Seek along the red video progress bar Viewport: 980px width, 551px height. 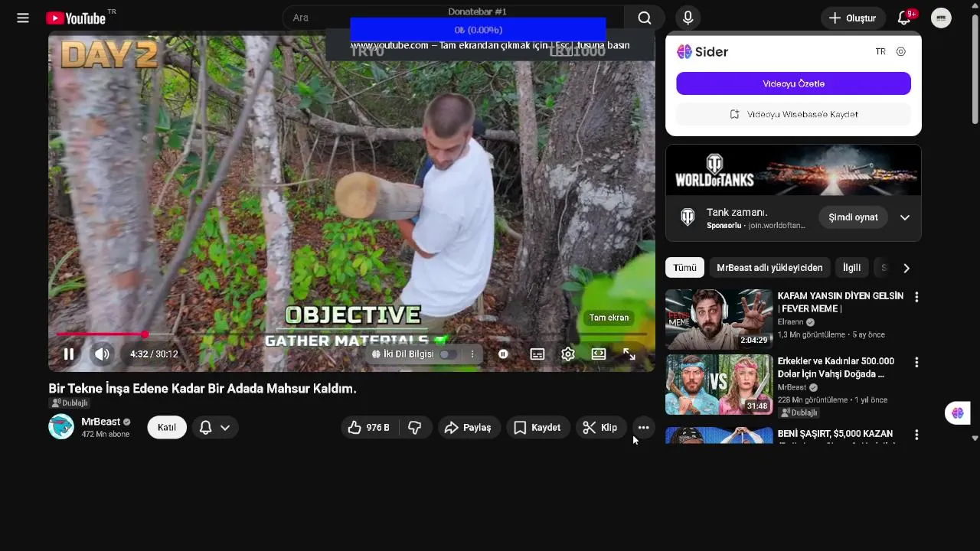tap(351, 334)
